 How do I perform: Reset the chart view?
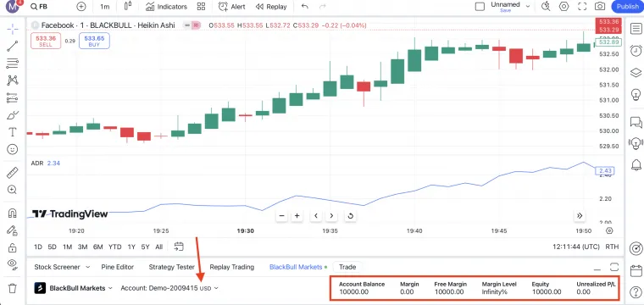tap(350, 216)
